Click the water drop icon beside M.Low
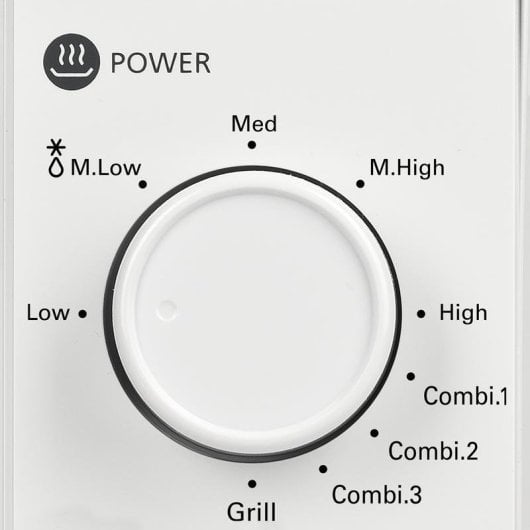This screenshot has height=530, width=530. tap(56, 168)
